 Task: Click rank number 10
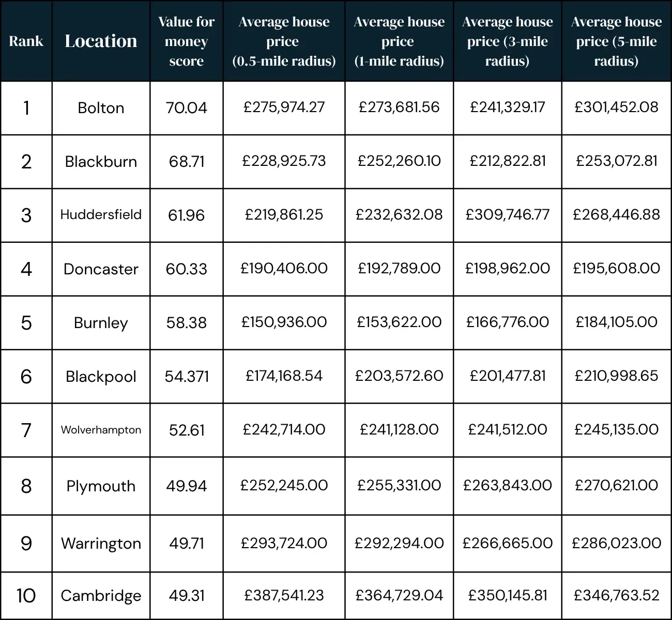tap(26, 596)
